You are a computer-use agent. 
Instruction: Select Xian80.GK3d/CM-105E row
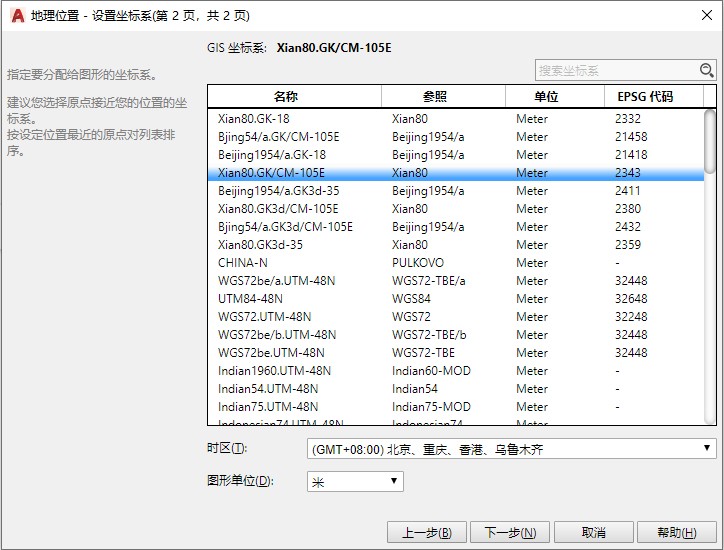(456, 209)
